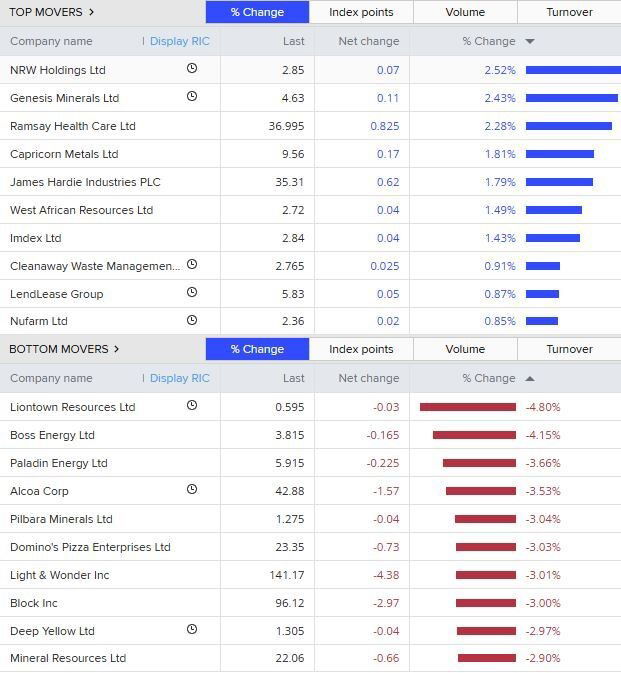Click blue bar for NRW Holdings 2.52%
Image resolution: width=621 pixels, height=673 pixels.
pyautogui.click(x=573, y=70)
